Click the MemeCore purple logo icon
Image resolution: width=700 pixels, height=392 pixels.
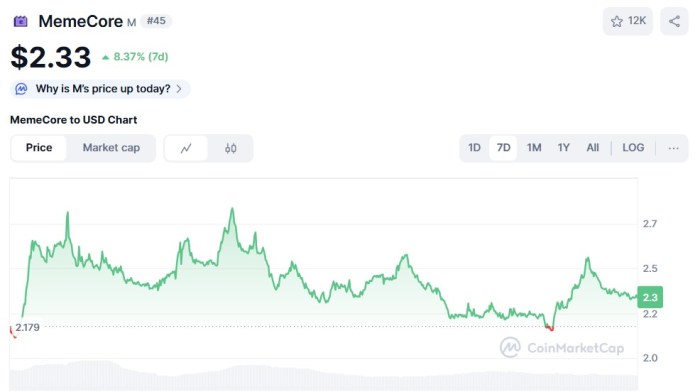21,21
